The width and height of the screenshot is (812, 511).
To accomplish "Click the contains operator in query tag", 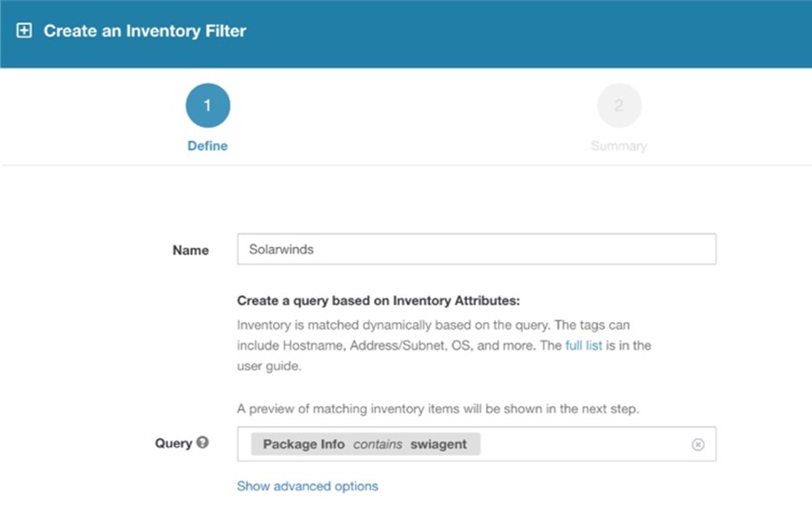I will click(x=377, y=444).
